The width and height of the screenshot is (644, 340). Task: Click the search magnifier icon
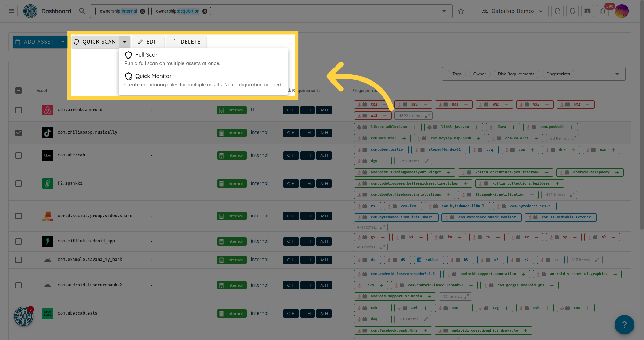click(x=82, y=11)
